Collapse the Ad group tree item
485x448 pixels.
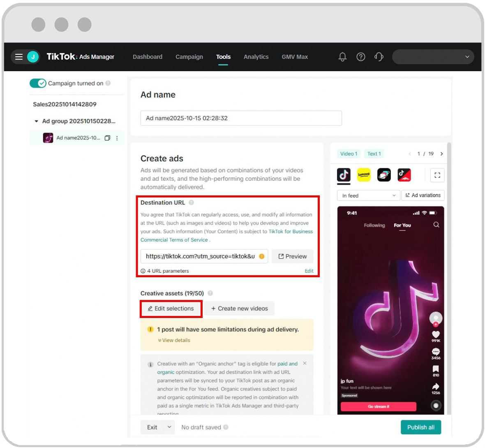click(36, 121)
